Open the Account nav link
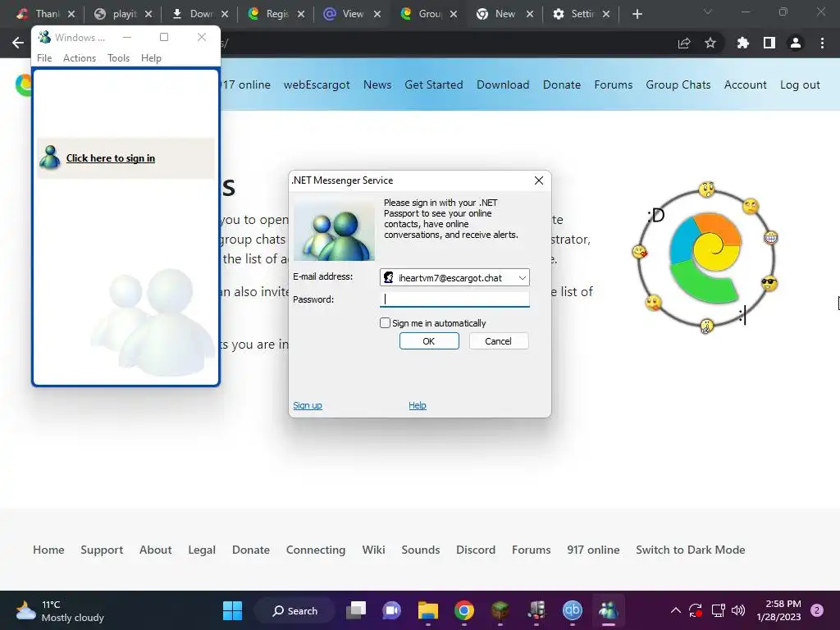Viewport: 840px width, 630px height. click(x=745, y=84)
